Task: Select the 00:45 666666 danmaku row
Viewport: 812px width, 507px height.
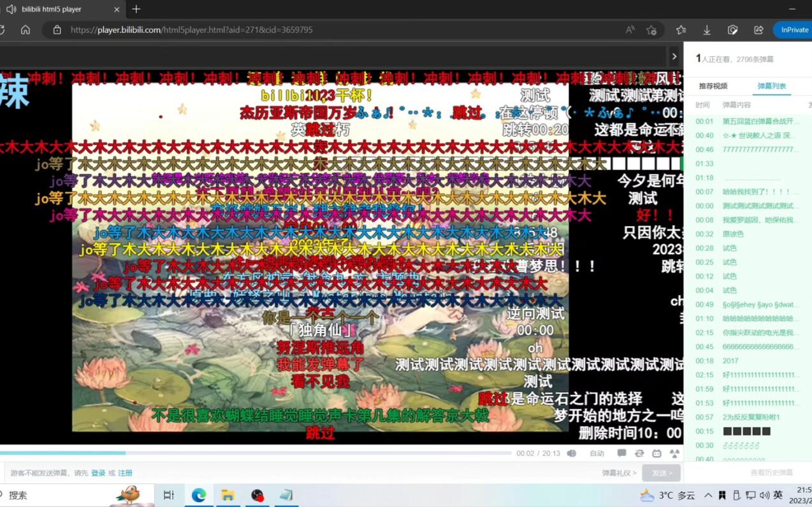Action: point(747,346)
